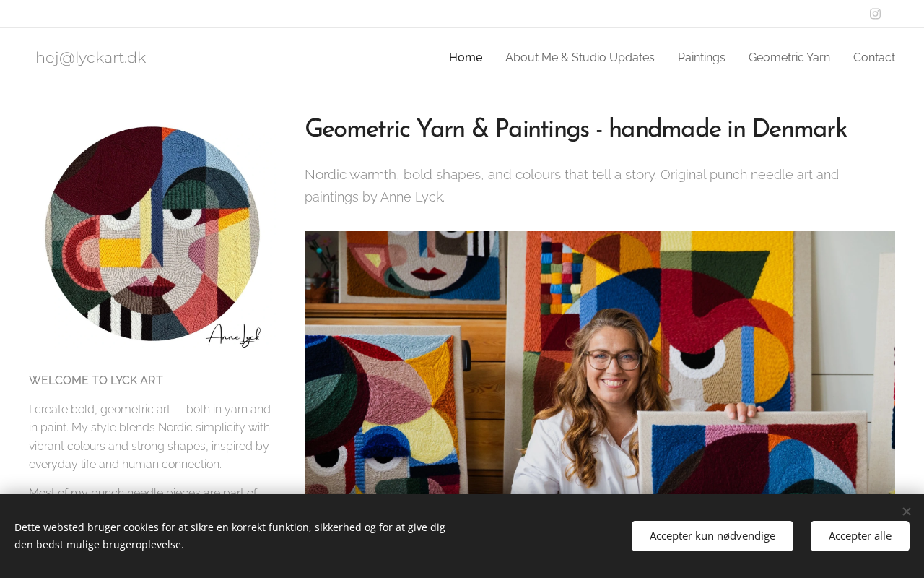Select the WELCOME TO LYCK ART heading
Viewport: 924px width, 578px height.
(x=96, y=381)
